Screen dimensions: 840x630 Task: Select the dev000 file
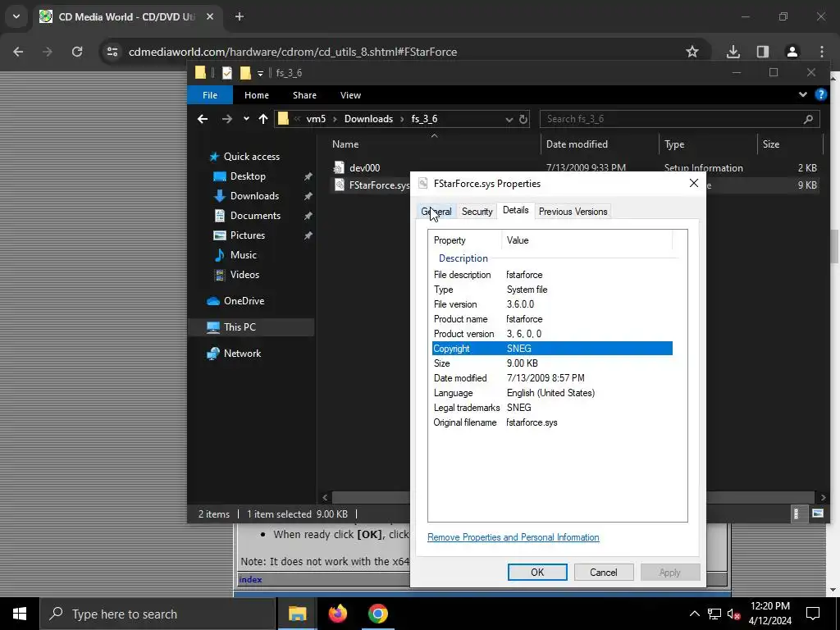(364, 167)
